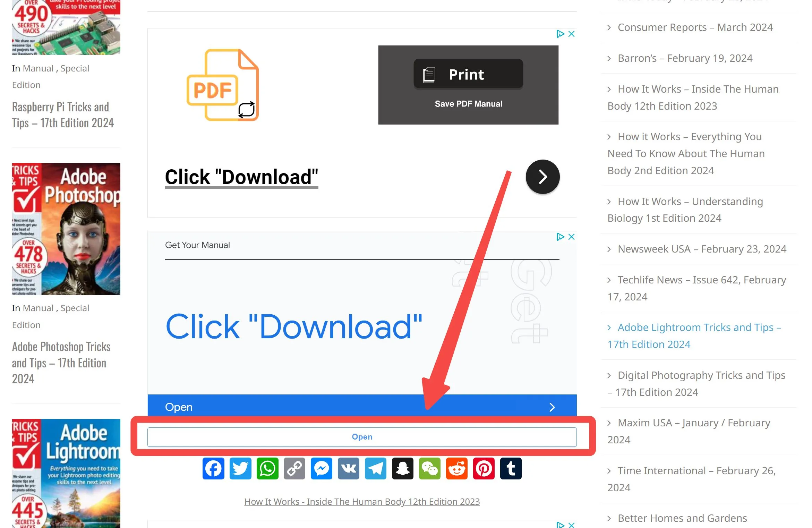This screenshot has width=812, height=528.
Task: Click the copy link share icon
Action: pos(295,468)
